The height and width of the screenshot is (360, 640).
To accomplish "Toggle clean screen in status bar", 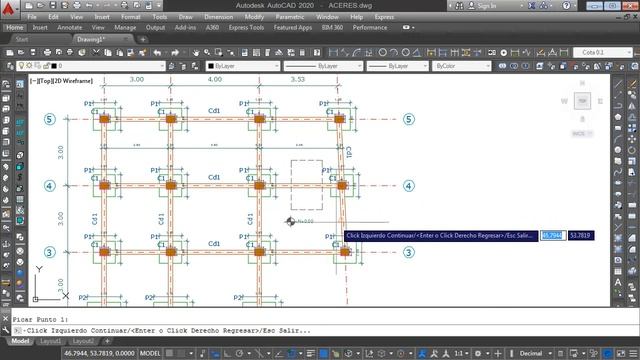I will pyautogui.click(x=621, y=353).
